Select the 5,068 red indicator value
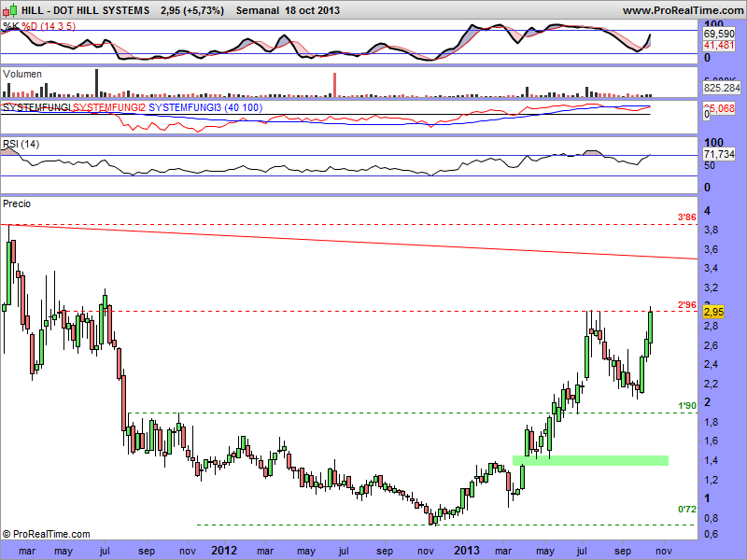The image size is (747, 560). click(x=722, y=108)
